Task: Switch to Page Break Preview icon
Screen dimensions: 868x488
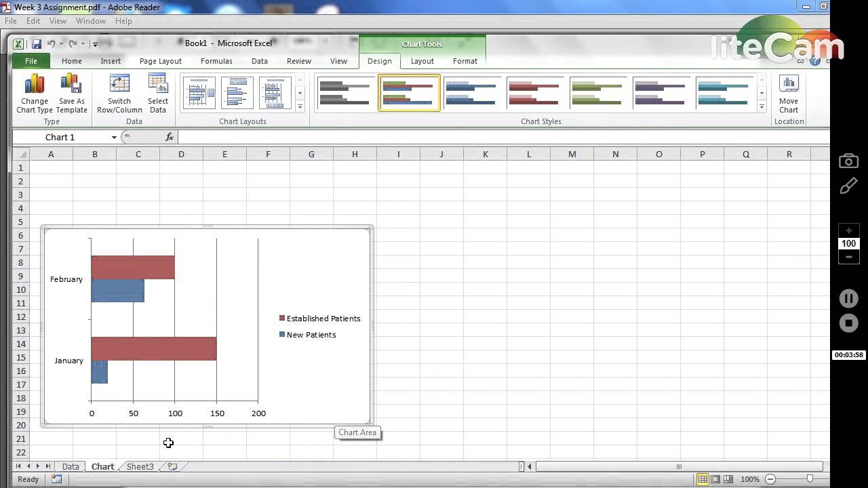Action: point(728,479)
